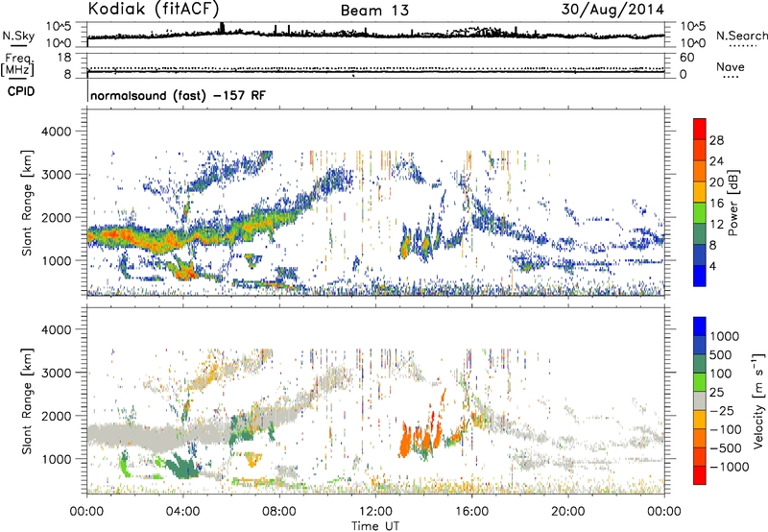Screen dimensions: 768x532
Task: Click the date '30/Aug/2014'
Action: tap(612, 10)
